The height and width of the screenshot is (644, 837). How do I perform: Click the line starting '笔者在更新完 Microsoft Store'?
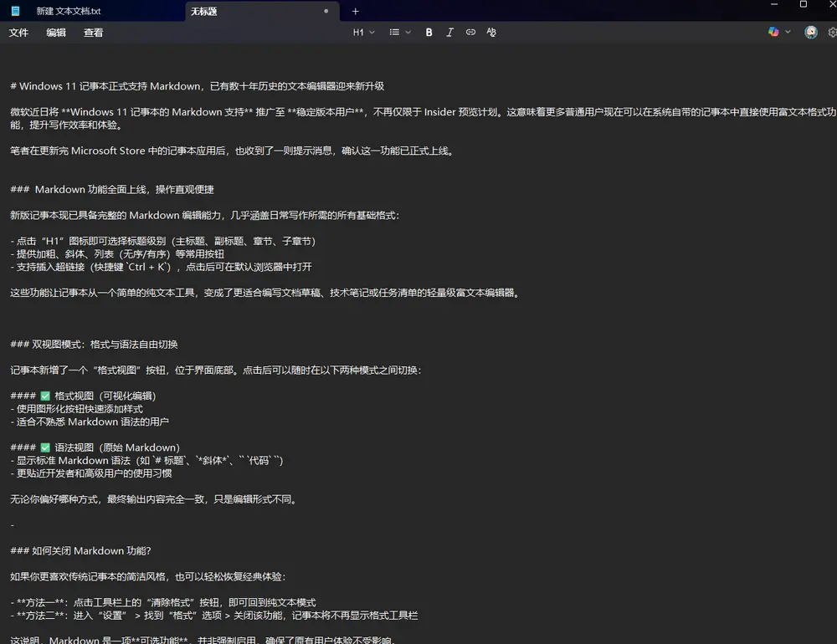click(x=232, y=151)
